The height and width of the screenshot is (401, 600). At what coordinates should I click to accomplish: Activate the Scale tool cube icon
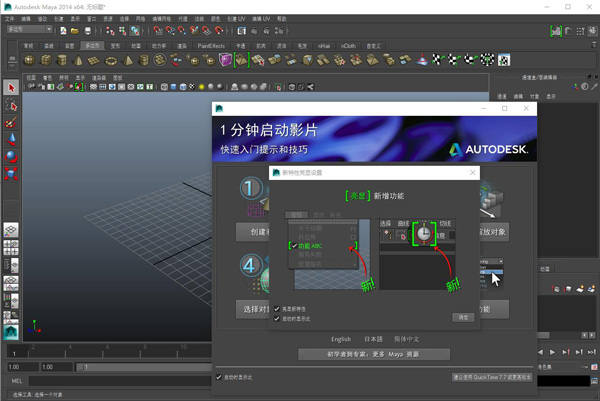point(11,174)
